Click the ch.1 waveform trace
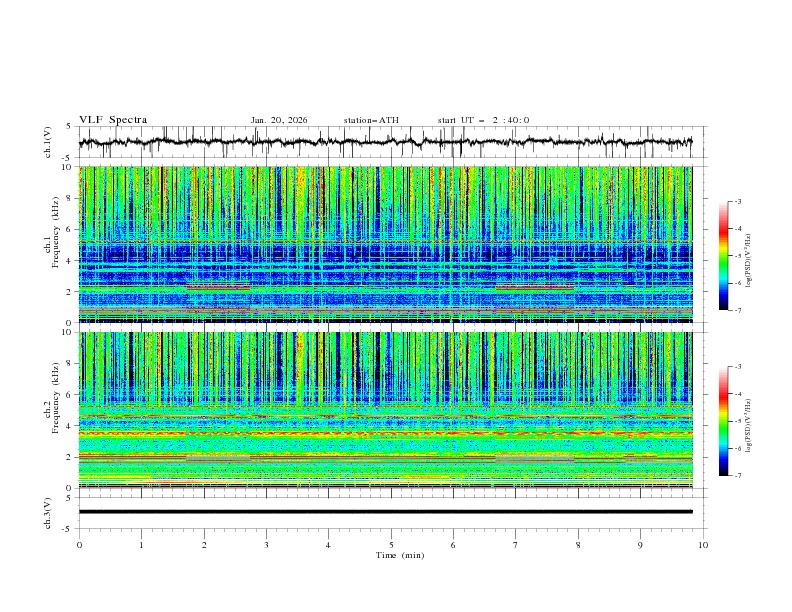This screenshot has height=612, width=792. pos(385,142)
